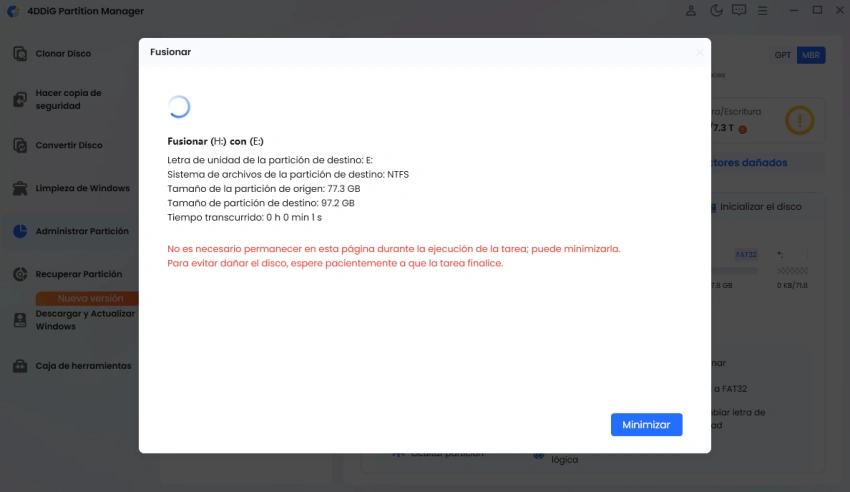Click the Recuperar Partición icon
This screenshot has width=850, height=492.
[x=20, y=274]
